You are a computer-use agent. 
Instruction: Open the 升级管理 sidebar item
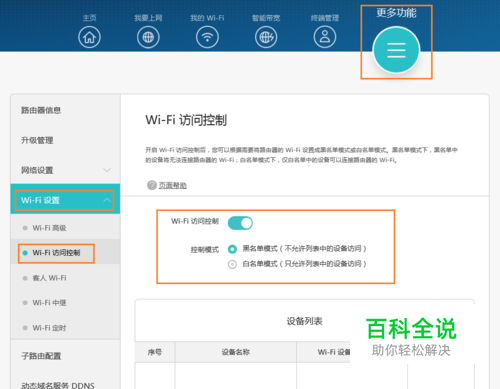(x=37, y=140)
